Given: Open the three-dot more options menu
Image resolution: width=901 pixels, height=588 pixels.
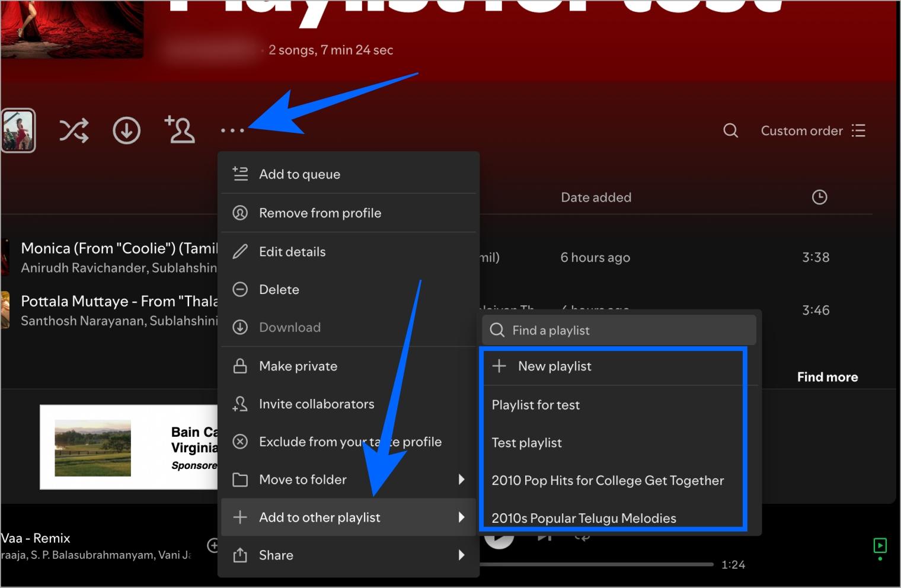Looking at the screenshot, I should click(x=232, y=130).
